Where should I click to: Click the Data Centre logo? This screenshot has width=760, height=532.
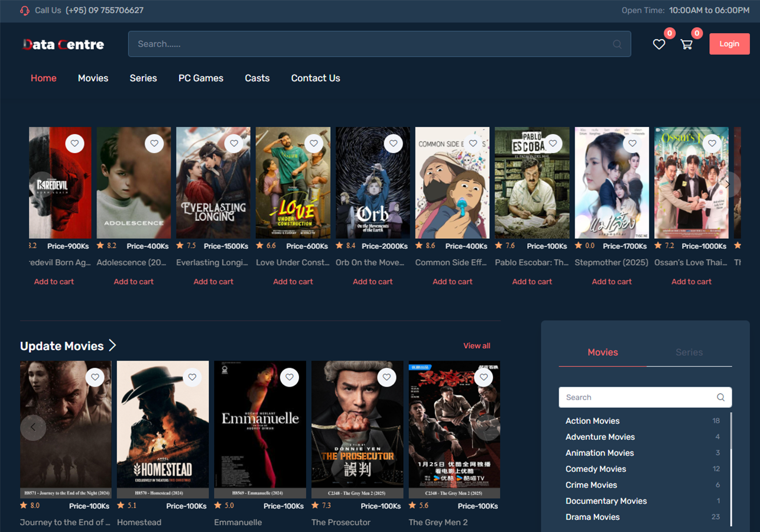[63, 44]
